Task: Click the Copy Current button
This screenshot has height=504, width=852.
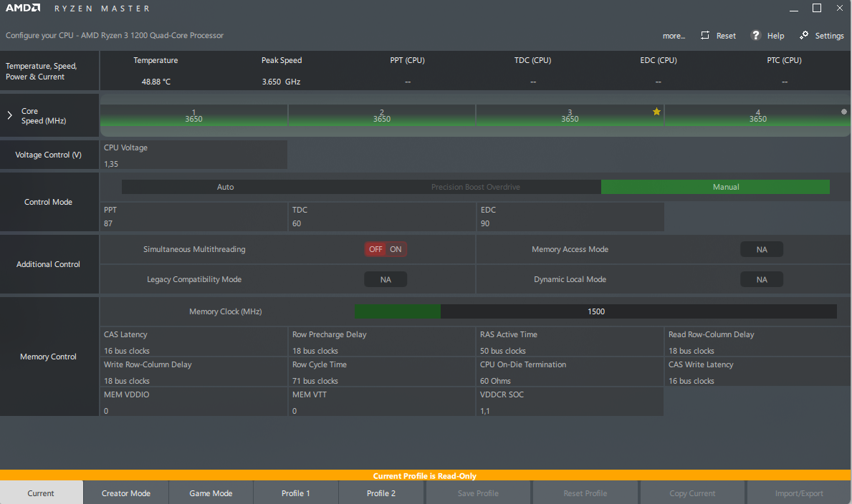Action: 692,493
